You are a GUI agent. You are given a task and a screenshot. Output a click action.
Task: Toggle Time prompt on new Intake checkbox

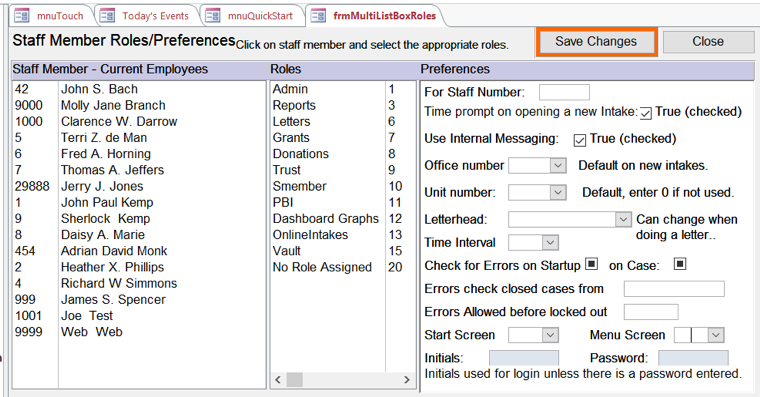click(x=646, y=113)
